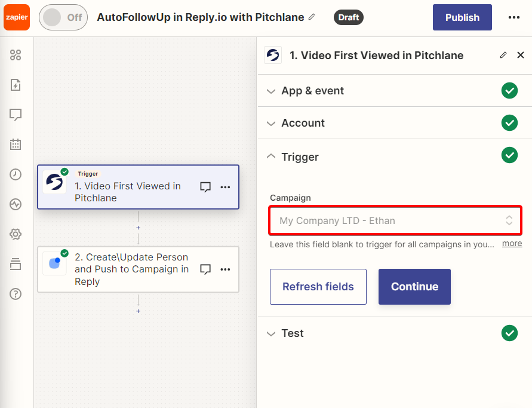Open more options for trigger step 1
Viewport: 532px width, 408px height.
click(225, 187)
